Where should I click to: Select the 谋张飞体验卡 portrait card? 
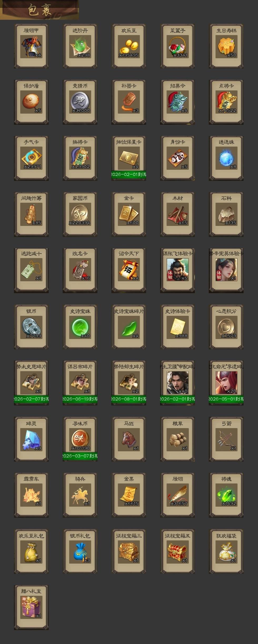click(x=177, y=270)
